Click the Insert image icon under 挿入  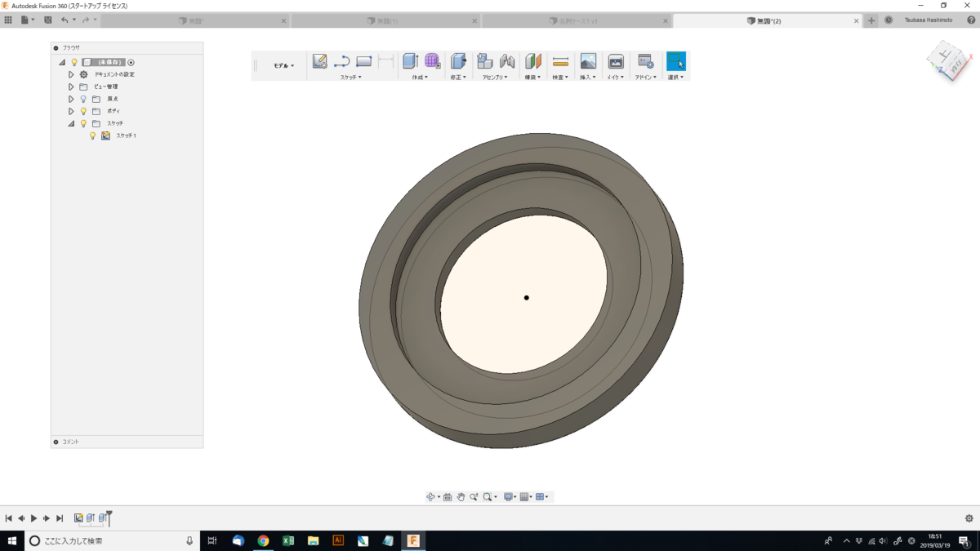(x=588, y=61)
